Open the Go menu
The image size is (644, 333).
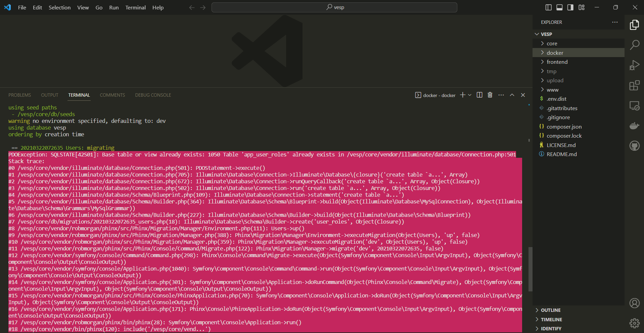[x=99, y=7]
